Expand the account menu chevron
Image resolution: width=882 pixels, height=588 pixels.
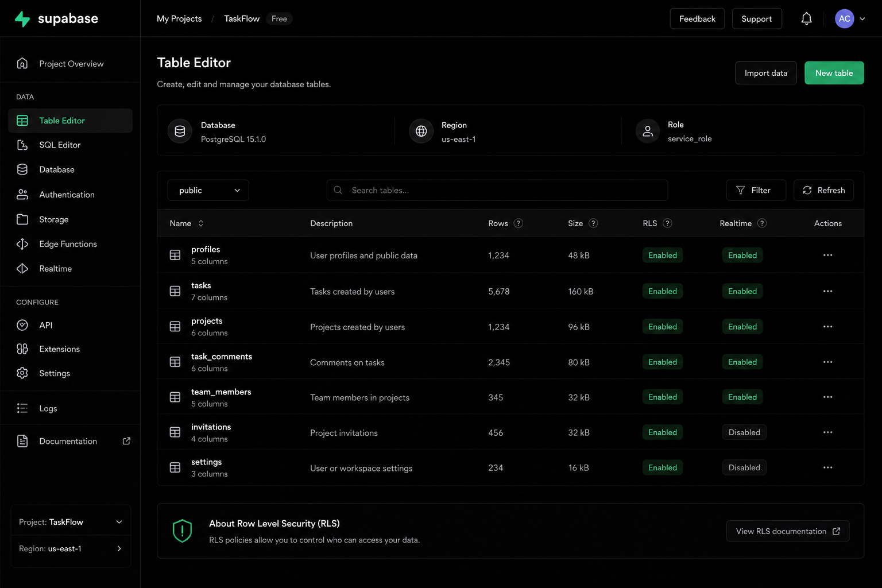coord(862,19)
